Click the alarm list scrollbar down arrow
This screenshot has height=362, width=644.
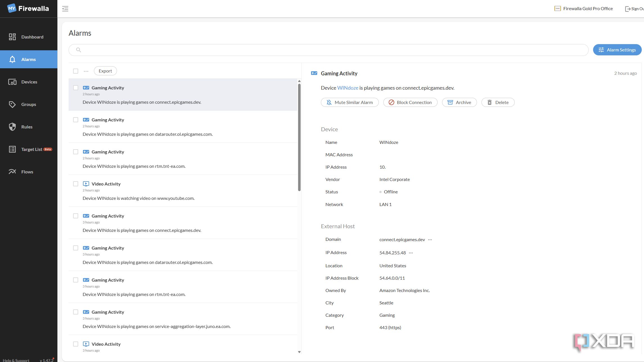[x=299, y=352]
